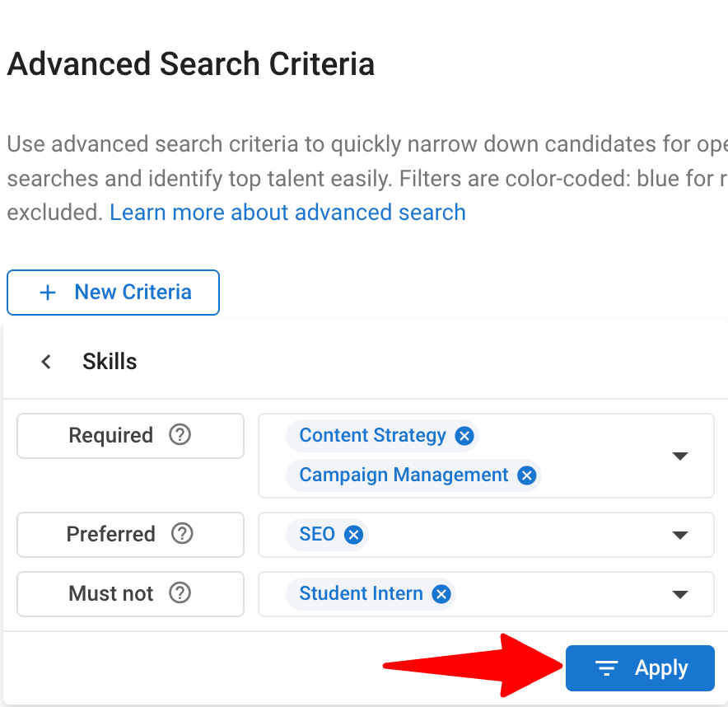Click the filter icon inside Apply button
Image resolution: width=728 pixels, height=707 pixels.
tap(607, 668)
